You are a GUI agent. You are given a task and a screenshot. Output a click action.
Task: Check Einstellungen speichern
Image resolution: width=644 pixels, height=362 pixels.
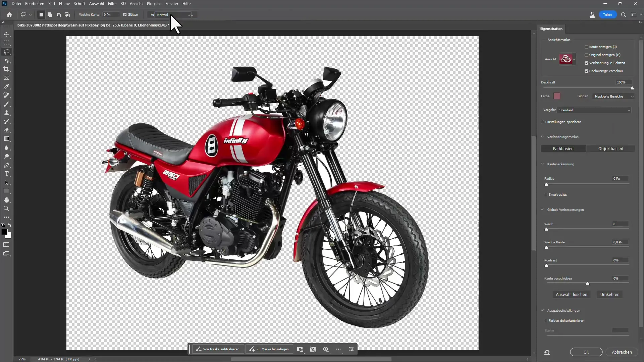point(542,122)
